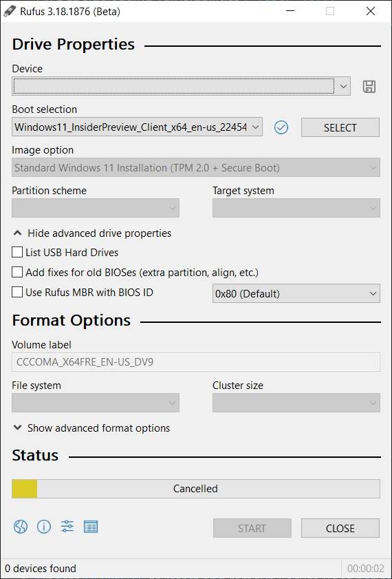392x579 pixels.
Task: Minimize the Rufus window
Action: pos(291,12)
